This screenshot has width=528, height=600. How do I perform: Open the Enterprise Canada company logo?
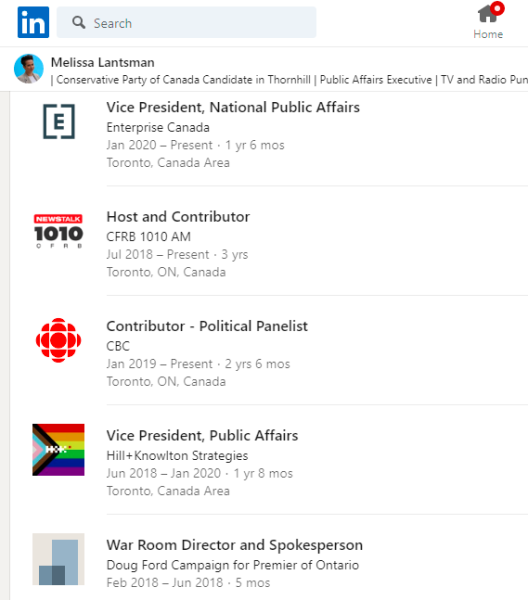tap(59, 121)
